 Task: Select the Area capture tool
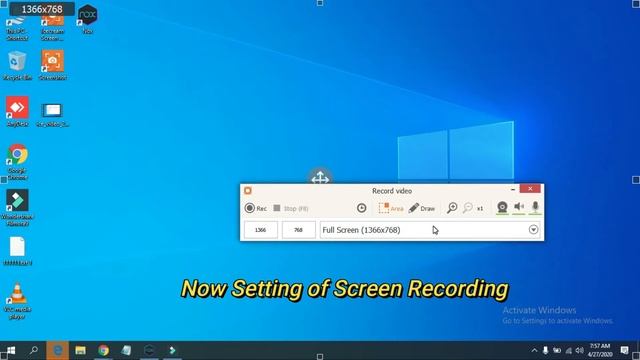tap(391, 208)
